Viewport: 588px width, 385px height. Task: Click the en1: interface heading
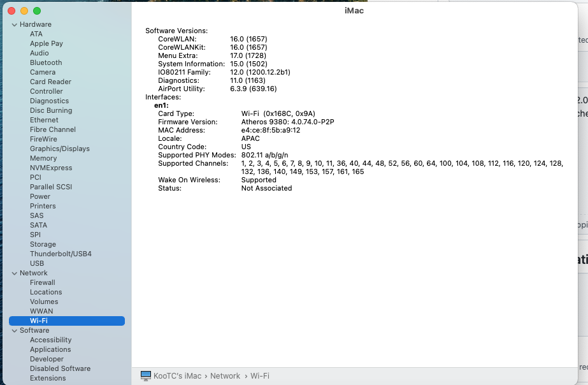pos(161,105)
